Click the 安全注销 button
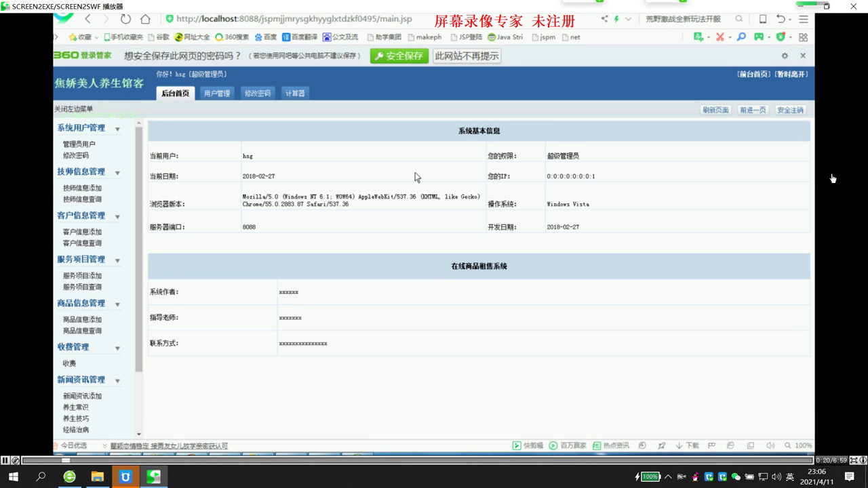868x488 pixels. point(790,110)
